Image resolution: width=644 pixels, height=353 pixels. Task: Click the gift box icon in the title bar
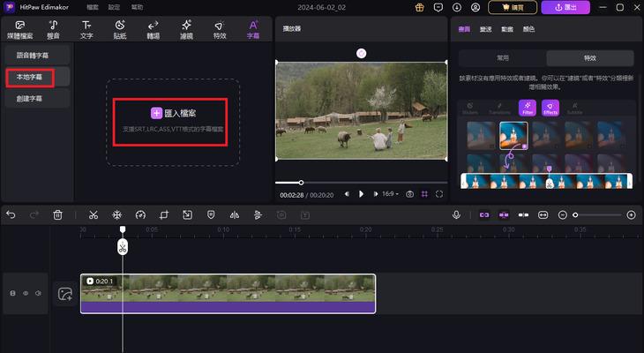(419, 7)
